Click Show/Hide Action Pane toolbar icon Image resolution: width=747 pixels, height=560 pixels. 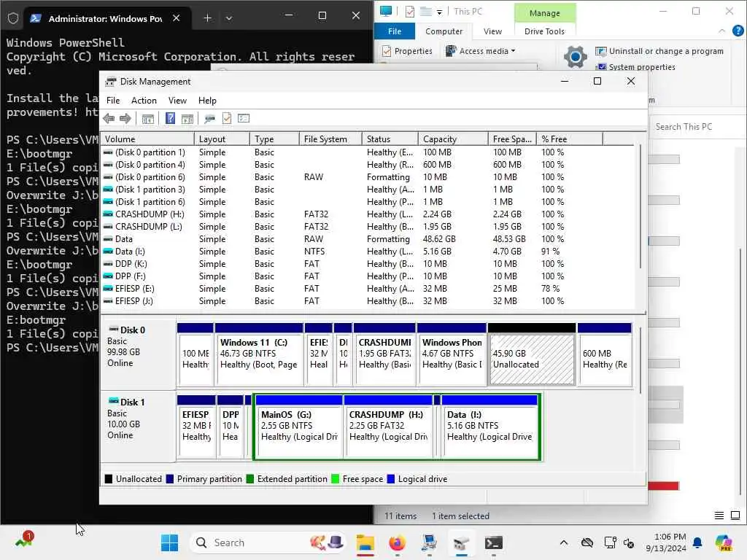coord(187,119)
